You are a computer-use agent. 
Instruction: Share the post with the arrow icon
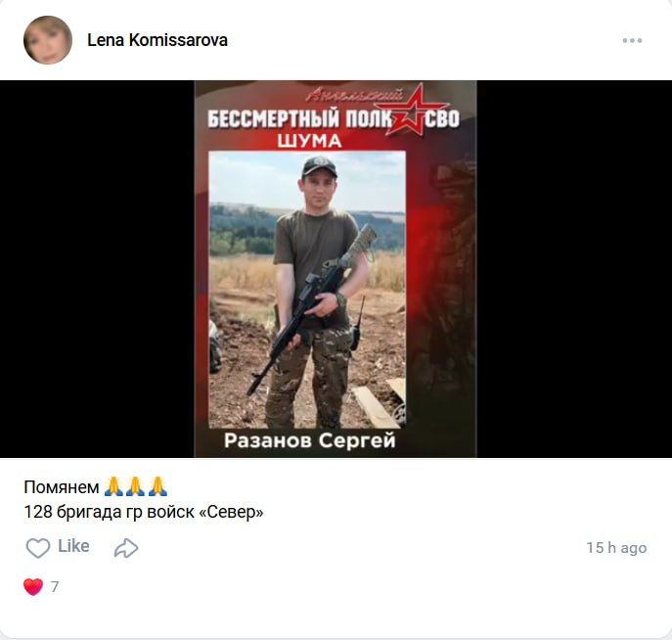tap(126, 548)
